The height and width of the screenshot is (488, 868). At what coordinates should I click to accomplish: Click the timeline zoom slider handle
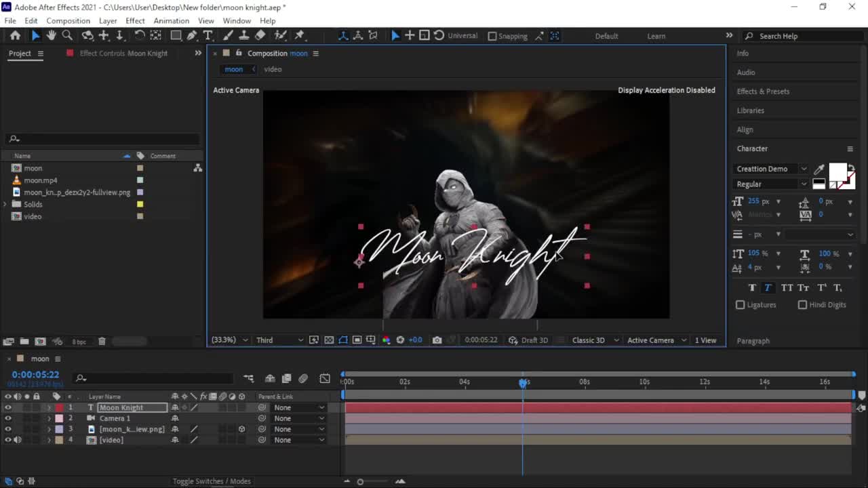point(360,481)
